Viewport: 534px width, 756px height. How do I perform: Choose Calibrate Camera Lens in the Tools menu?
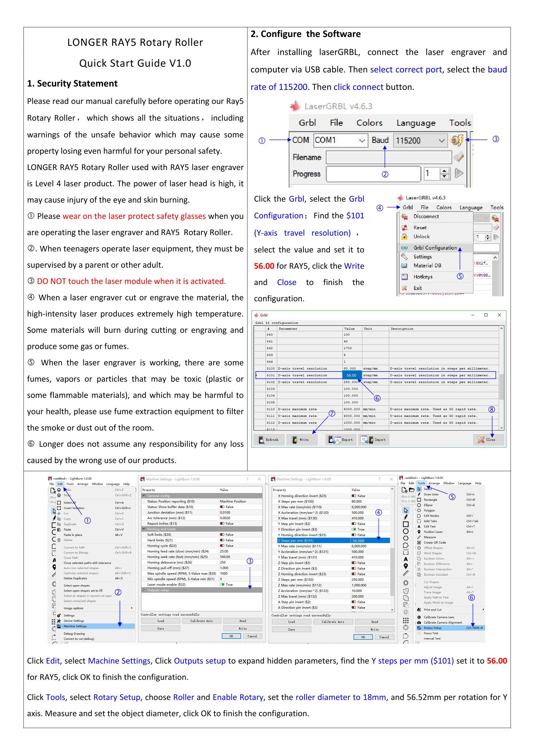coord(451,617)
